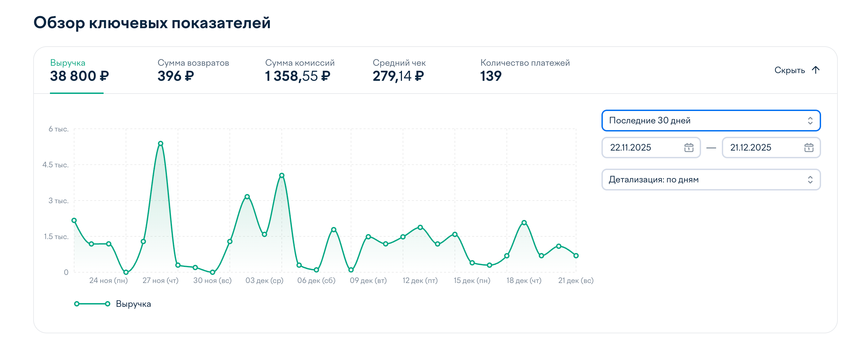Click the up arrow next to Скрыть
This screenshot has width=868, height=339.
pyautogui.click(x=815, y=70)
